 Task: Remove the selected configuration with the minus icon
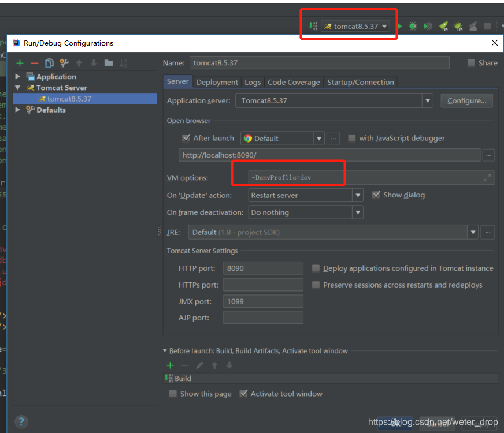point(35,63)
